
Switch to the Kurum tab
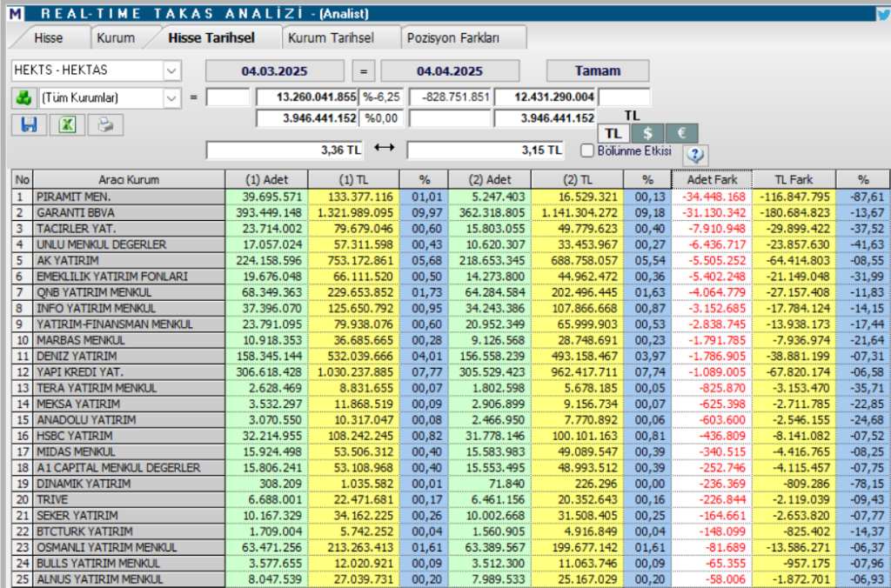point(116,38)
